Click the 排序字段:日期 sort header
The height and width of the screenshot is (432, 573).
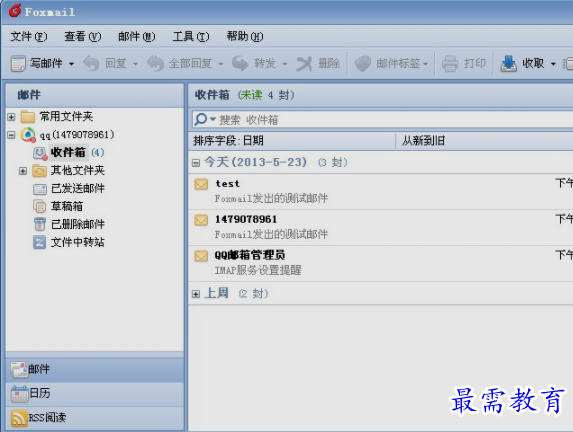[x=292, y=141]
